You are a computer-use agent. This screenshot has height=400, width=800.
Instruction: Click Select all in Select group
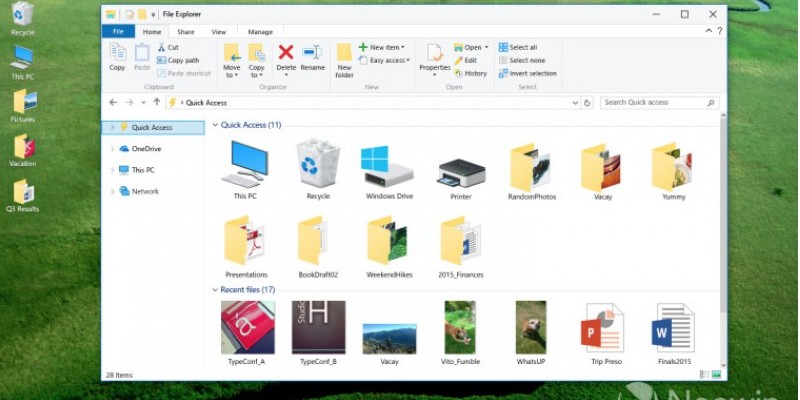click(518, 47)
